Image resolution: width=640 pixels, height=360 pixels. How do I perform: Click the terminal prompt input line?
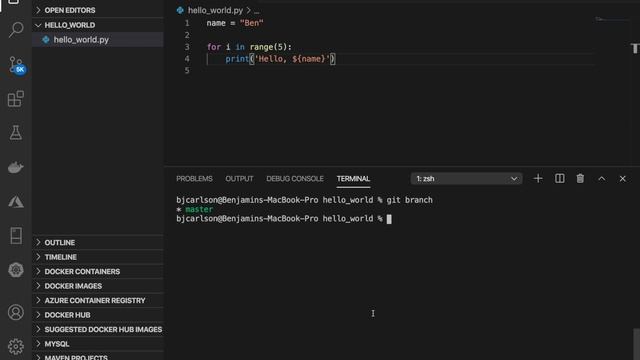pyautogui.click(x=284, y=219)
